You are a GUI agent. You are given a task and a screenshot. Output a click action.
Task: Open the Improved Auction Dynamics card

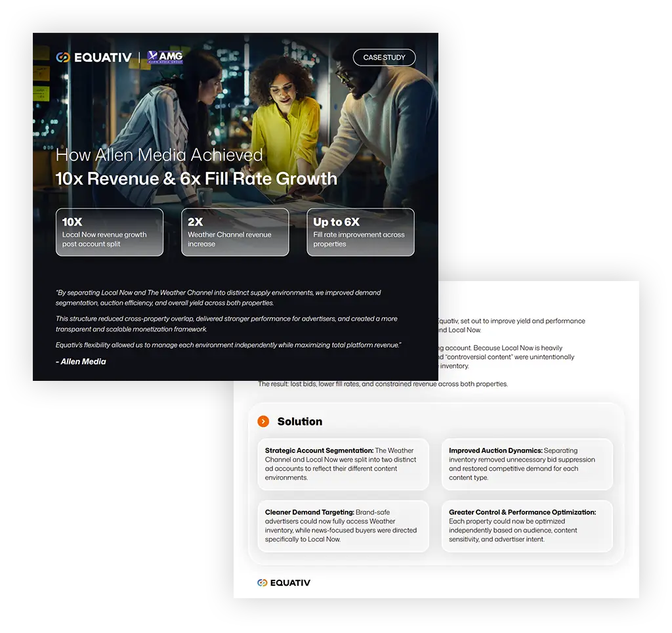click(x=527, y=464)
